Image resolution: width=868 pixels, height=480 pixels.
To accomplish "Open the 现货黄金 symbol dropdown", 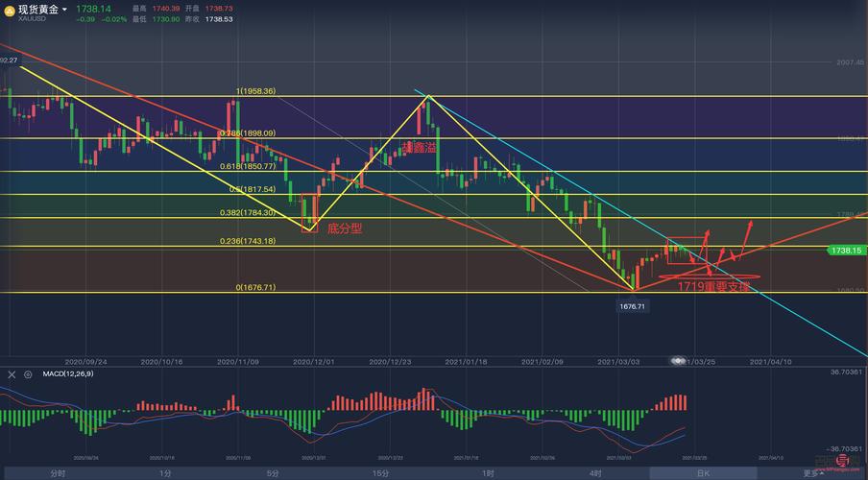I will click(64, 9).
